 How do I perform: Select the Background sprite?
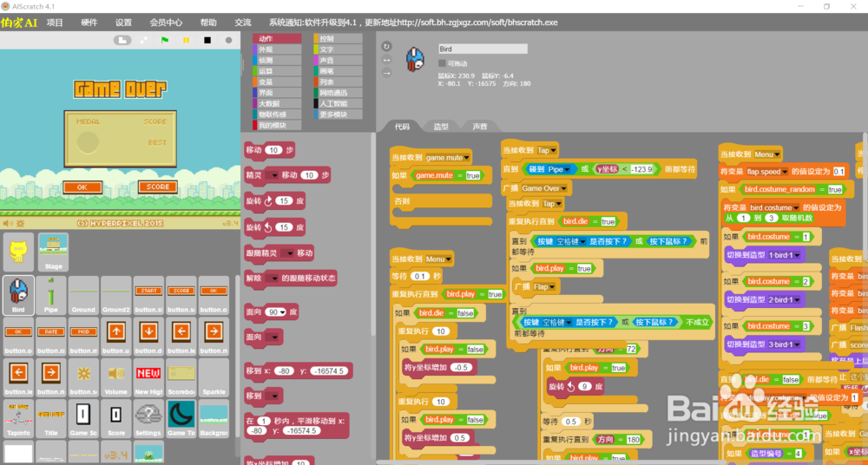click(x=214, y=418)
